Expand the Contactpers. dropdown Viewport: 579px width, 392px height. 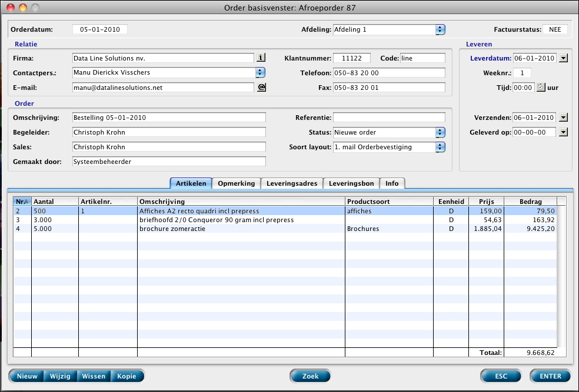[x=260, y=72]
